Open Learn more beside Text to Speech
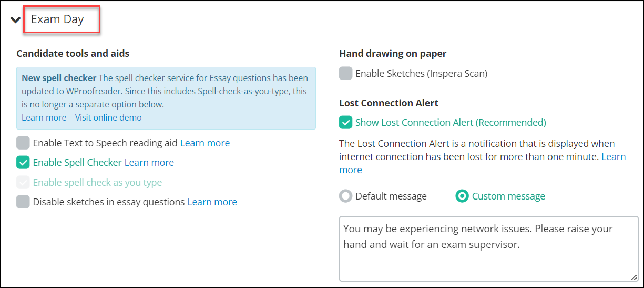Viewport: 644px width, 288px height. [x=205, y=143]
